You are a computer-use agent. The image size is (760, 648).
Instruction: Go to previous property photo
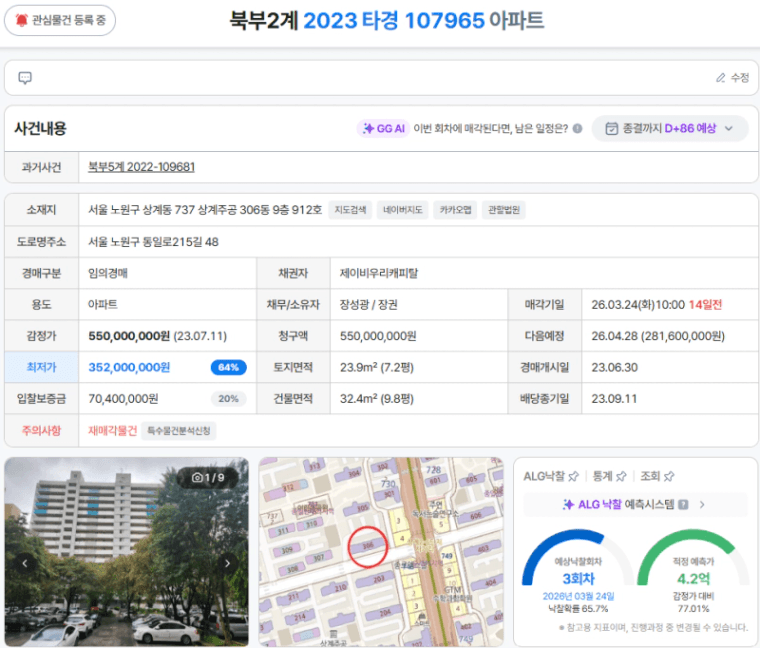click(27, 563)
